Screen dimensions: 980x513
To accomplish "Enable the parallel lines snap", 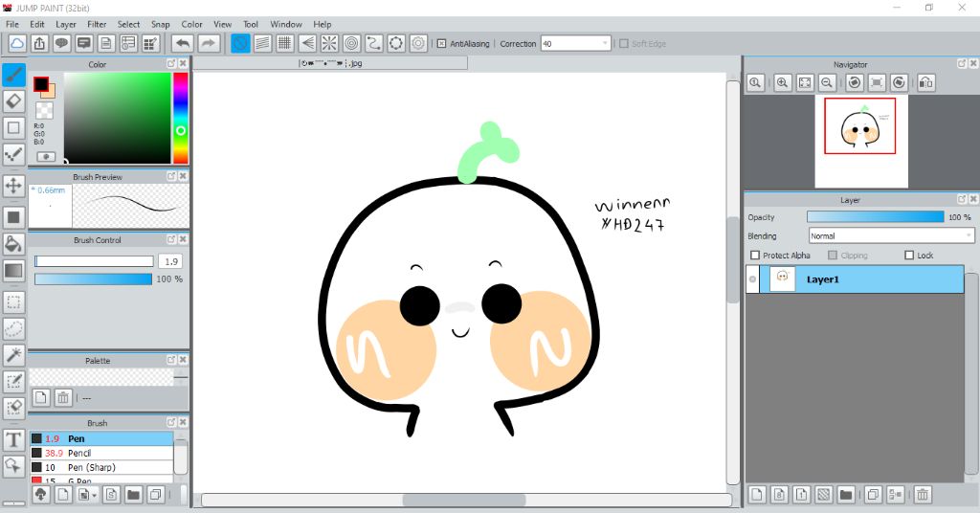I will tap(262, 43).
